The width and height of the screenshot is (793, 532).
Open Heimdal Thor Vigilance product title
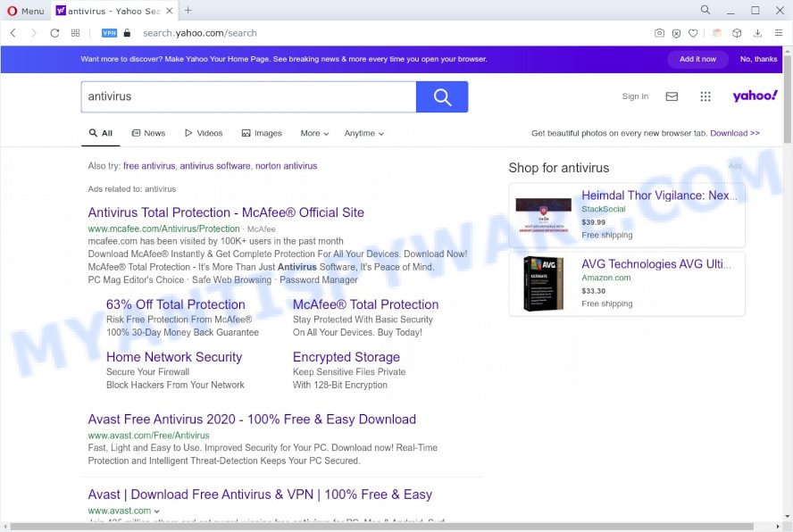(x=659, y=195)
